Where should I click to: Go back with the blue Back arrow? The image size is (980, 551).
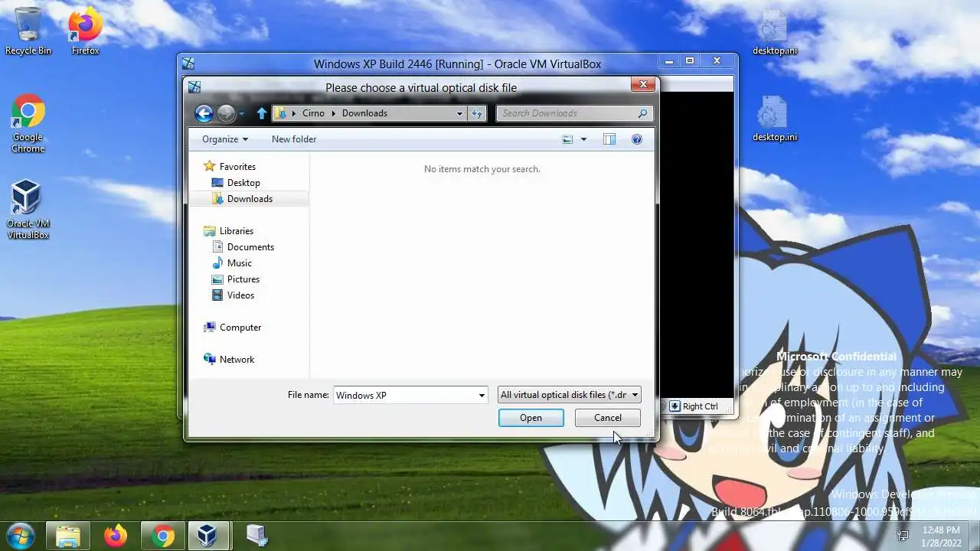(x=204, y=113)
